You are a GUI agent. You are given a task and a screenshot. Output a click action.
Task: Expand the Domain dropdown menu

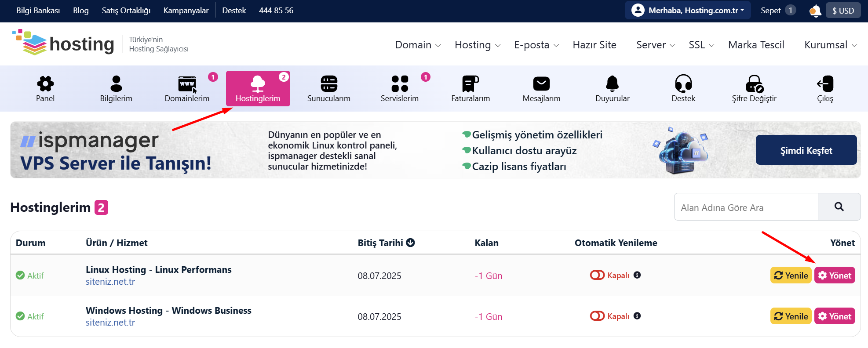click(418, 45)
